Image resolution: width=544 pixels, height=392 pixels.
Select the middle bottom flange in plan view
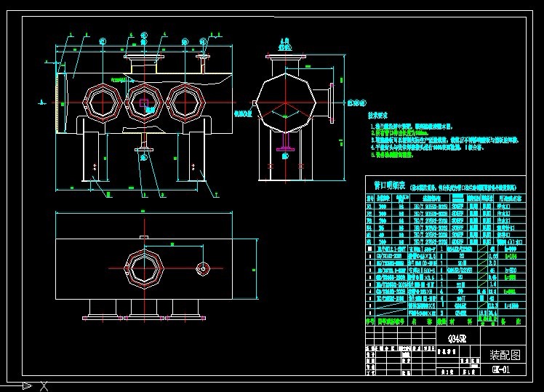[144, 318]
